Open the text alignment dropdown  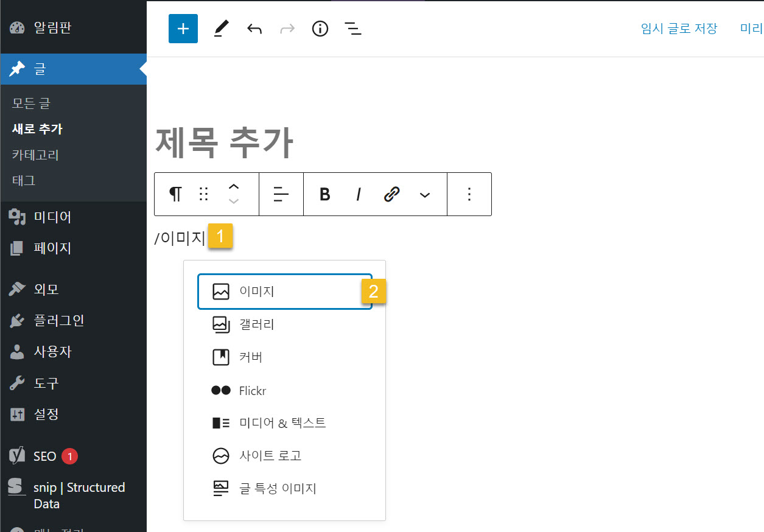coord(281,194)
